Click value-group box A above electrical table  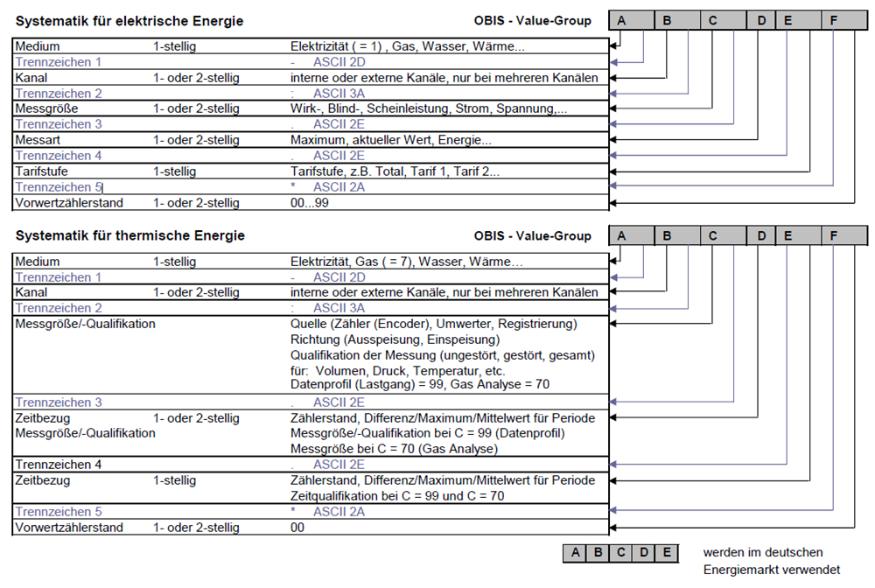coord(631,21)
